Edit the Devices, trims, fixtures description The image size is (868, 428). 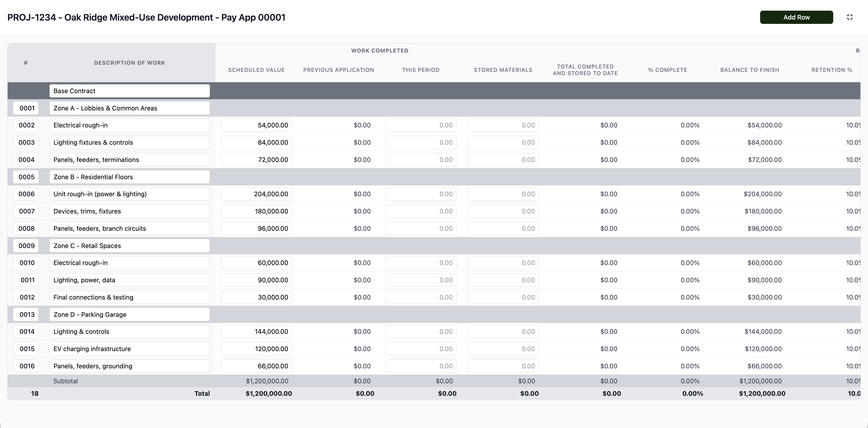coord(129,211)
